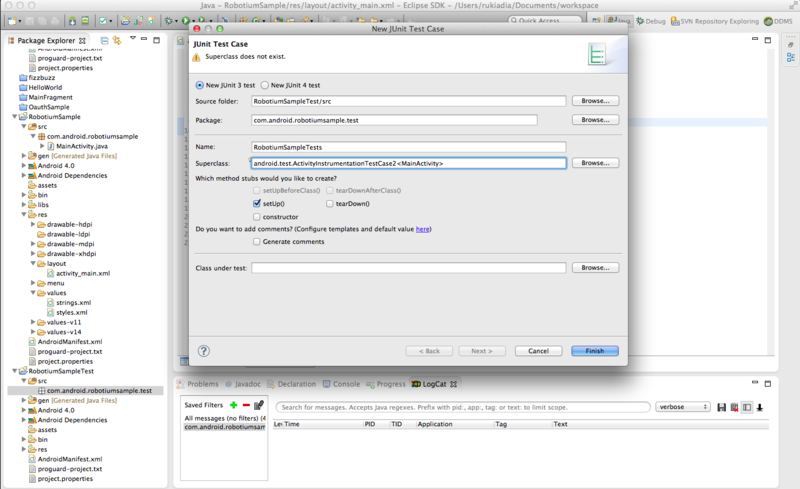
Task: Minimize the LogCat bottom panel
Action: coord(755,382)
